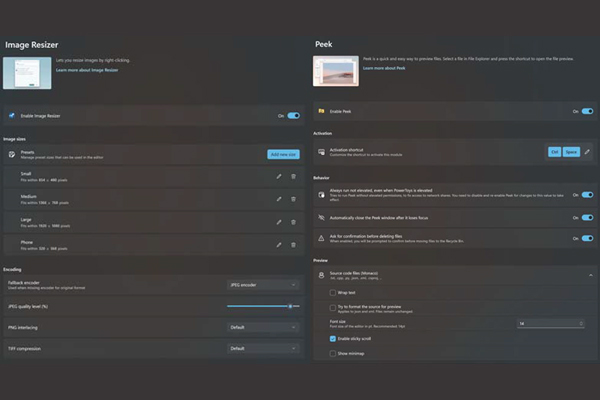Click the Large preset name text
This screenshot has width=600, height=400.
tap(26, 219)
